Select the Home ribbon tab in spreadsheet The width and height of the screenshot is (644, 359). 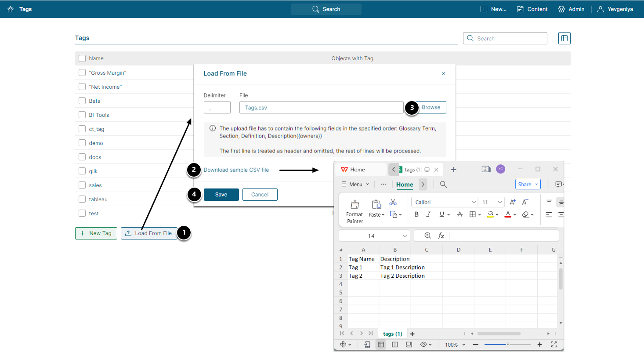coord(405,185)
